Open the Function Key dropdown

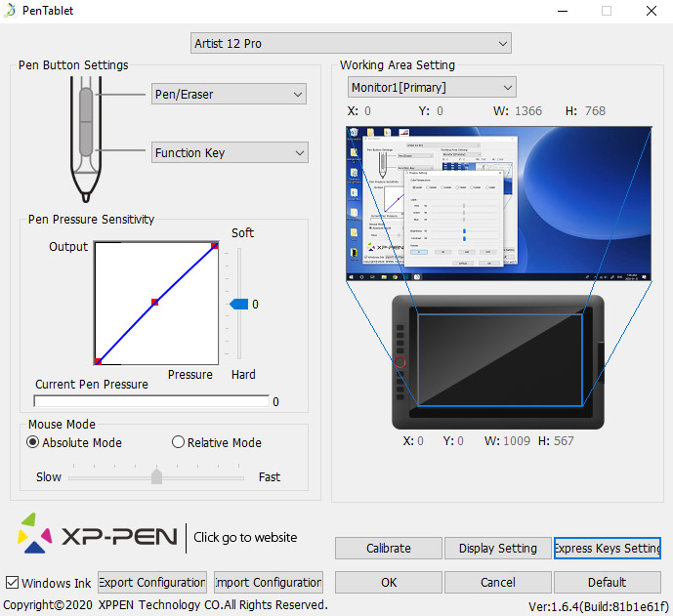click(x=230, y=152)
